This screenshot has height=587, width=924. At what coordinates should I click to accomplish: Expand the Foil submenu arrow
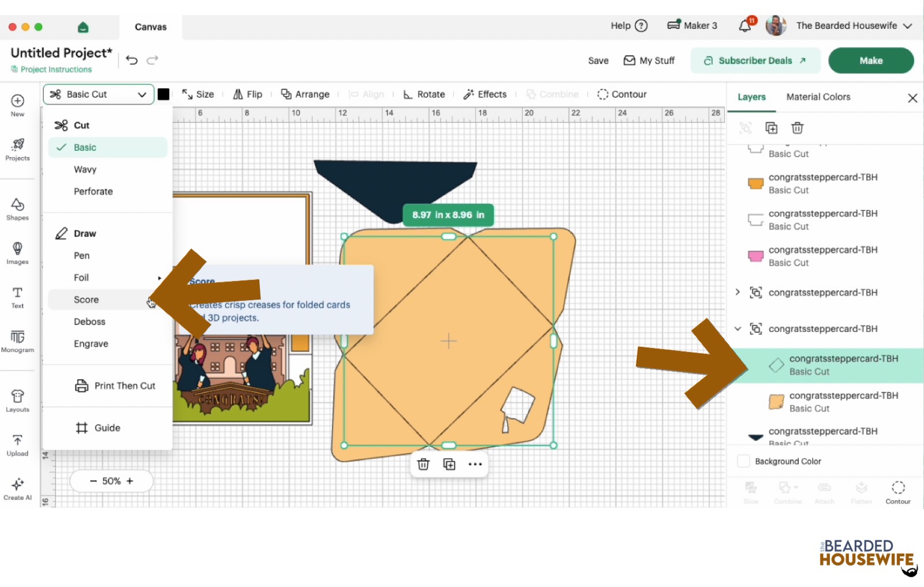(159, 278)
